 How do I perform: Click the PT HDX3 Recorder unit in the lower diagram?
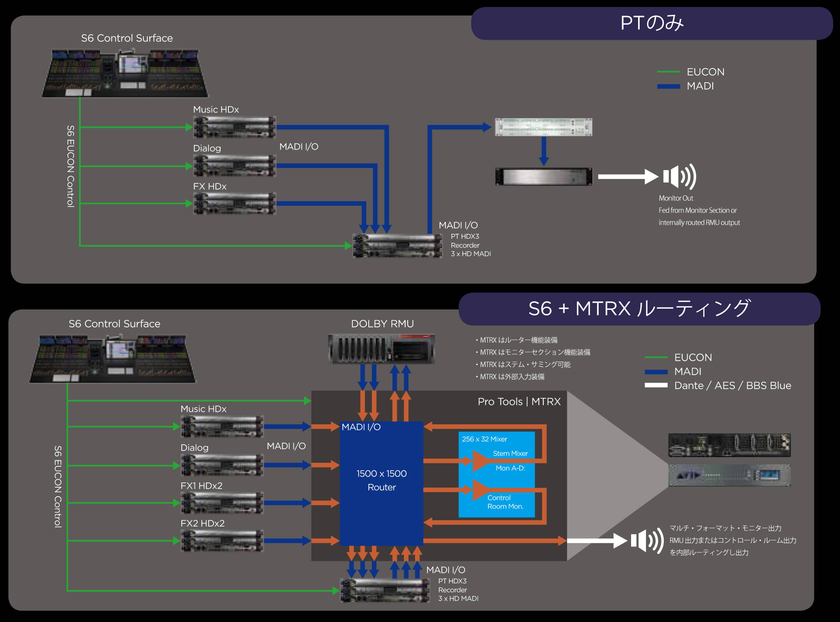pyautogui.click(x=385, y=590)
